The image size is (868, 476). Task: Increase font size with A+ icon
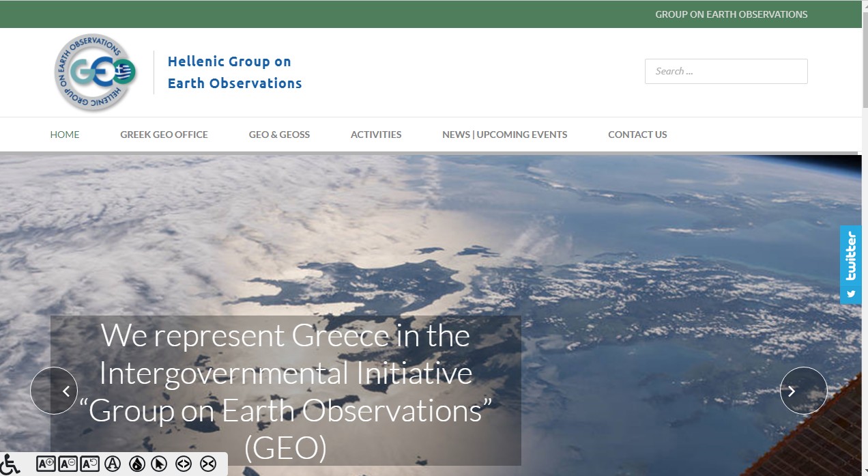(x=46, y=464)
